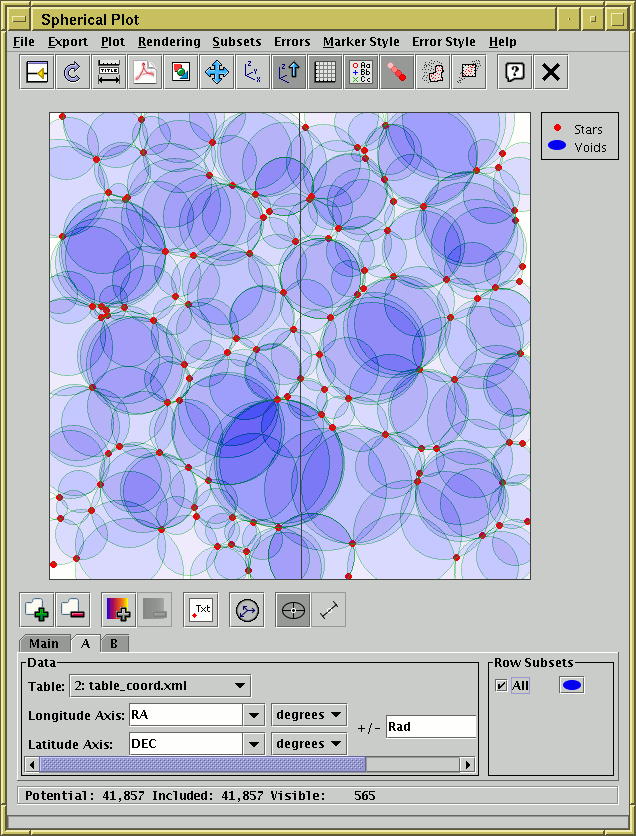Toggle the legend display button
Image resolution: width=636 pixels, height=836 pixels.
(361, 72)
